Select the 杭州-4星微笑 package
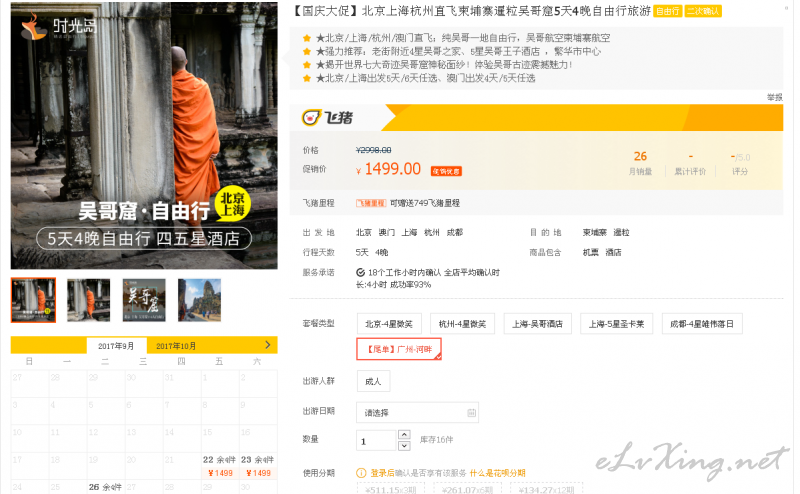The width and height of the screenshot is (800, 494). tap(462, 324)
